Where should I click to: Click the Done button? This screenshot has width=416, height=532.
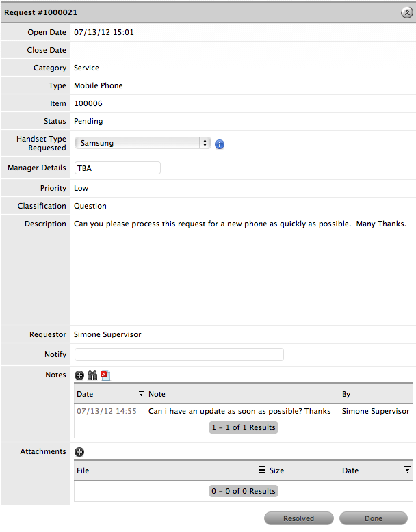pos(374,518)
